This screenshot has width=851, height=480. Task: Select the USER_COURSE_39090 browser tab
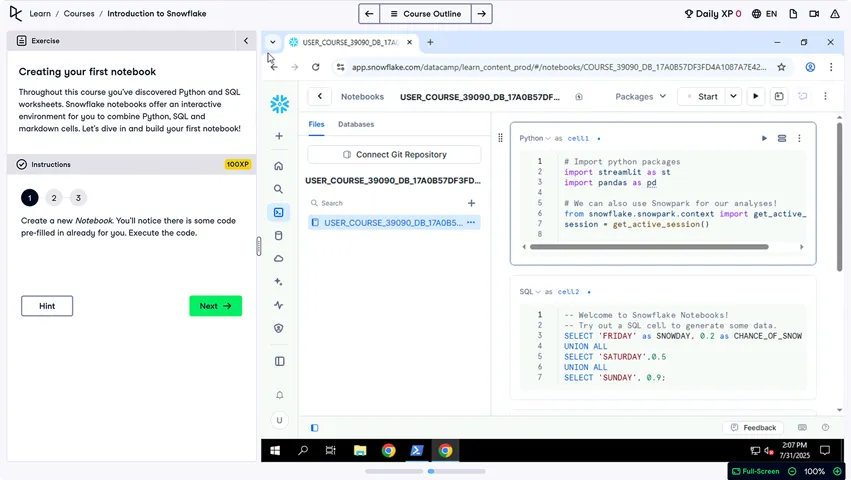[351, 42]
